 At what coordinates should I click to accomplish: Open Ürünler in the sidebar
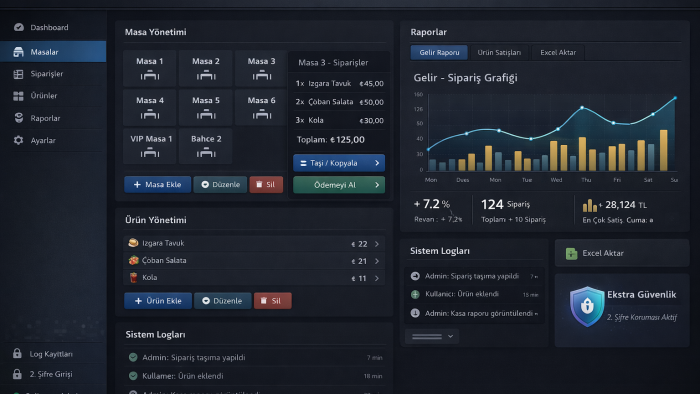53,96
